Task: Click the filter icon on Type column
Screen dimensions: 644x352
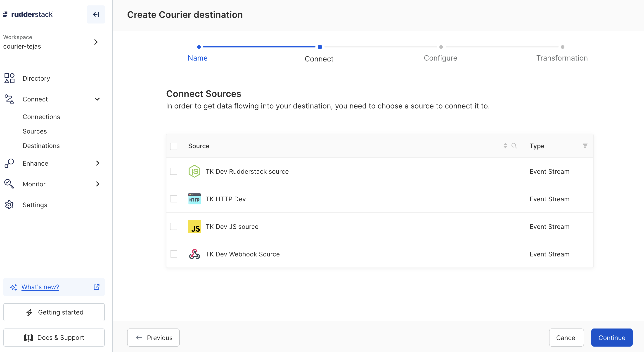Action: pos(585,146)
